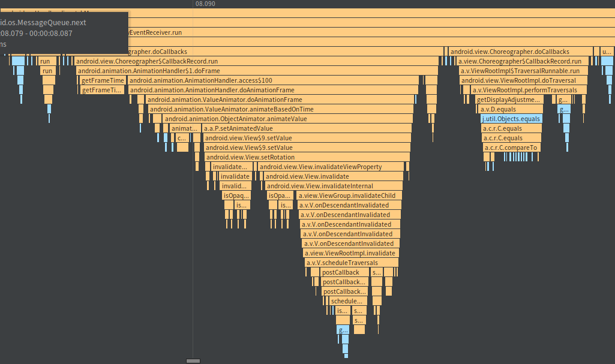Select right android.view.Choreographer.doCallbacks frame
Screen dimensions: 615x364
point(521,52)
